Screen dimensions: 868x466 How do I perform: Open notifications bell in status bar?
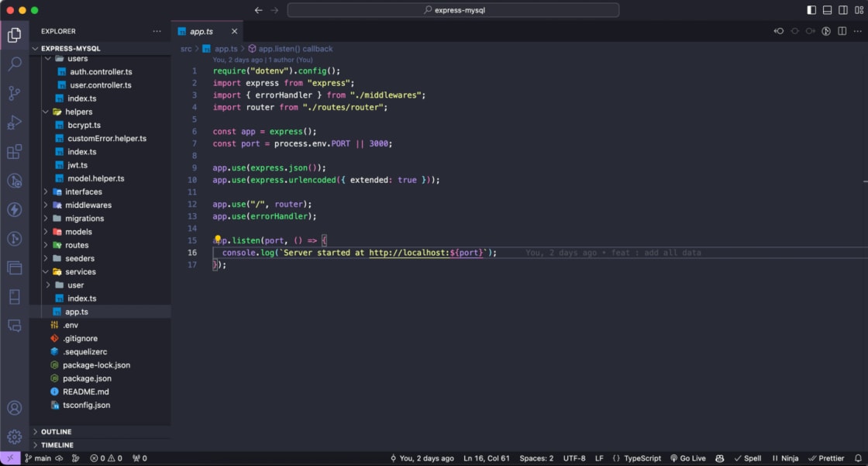tap(858, 458)
